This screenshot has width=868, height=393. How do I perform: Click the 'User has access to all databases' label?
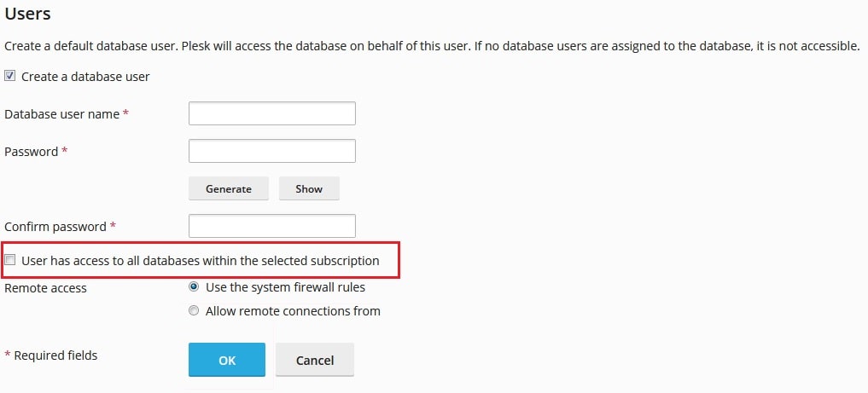pos(201,260)
